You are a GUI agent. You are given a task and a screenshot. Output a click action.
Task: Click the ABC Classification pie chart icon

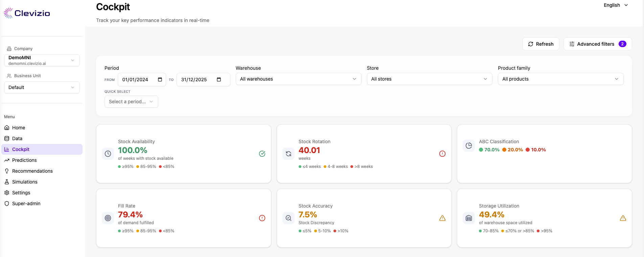click(x=468, y=146)
